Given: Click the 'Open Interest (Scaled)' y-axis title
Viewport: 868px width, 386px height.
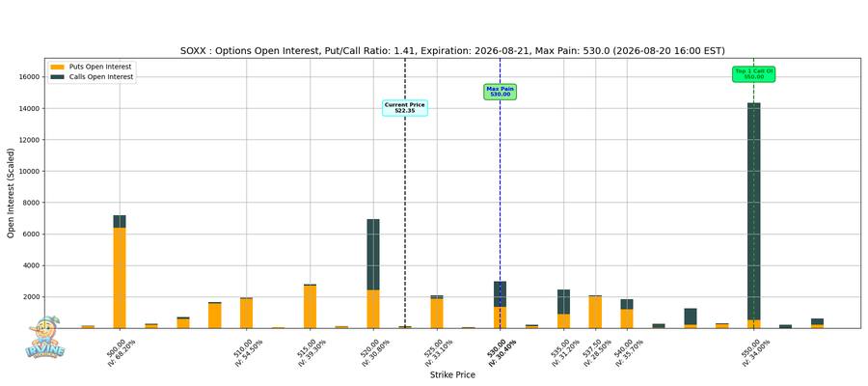Looking at the screenshot, I should click(x=11, y=193).
